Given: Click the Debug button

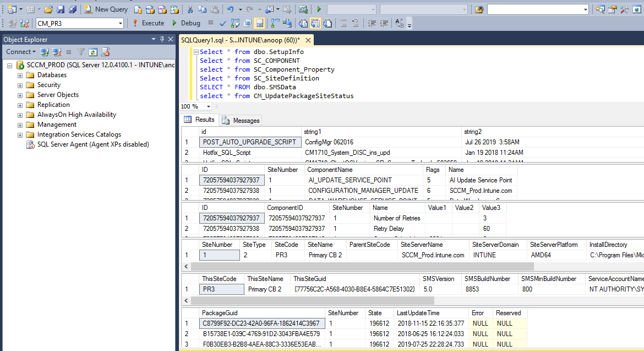Looking at the screenshot, I should tap(186, 24).
